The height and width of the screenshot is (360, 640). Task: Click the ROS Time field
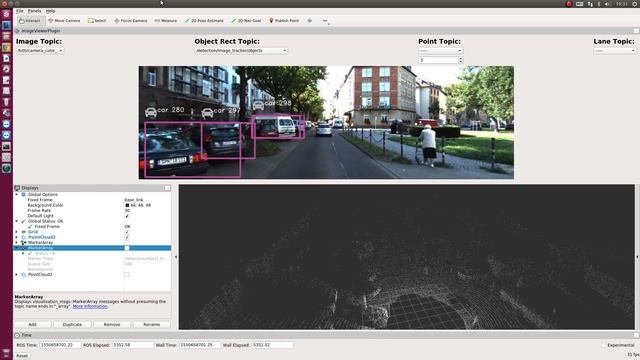pos(60,345)
